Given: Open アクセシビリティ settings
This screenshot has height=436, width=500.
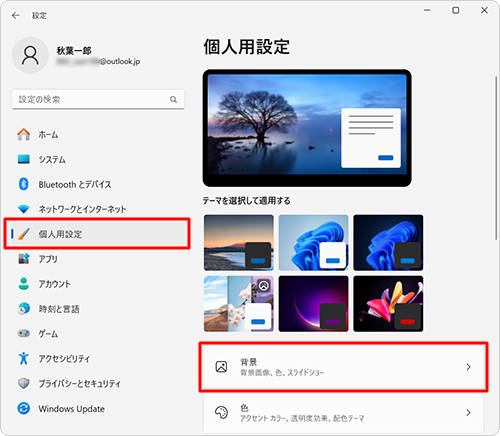Looking at the screenshot, I should tap(97, 358).
